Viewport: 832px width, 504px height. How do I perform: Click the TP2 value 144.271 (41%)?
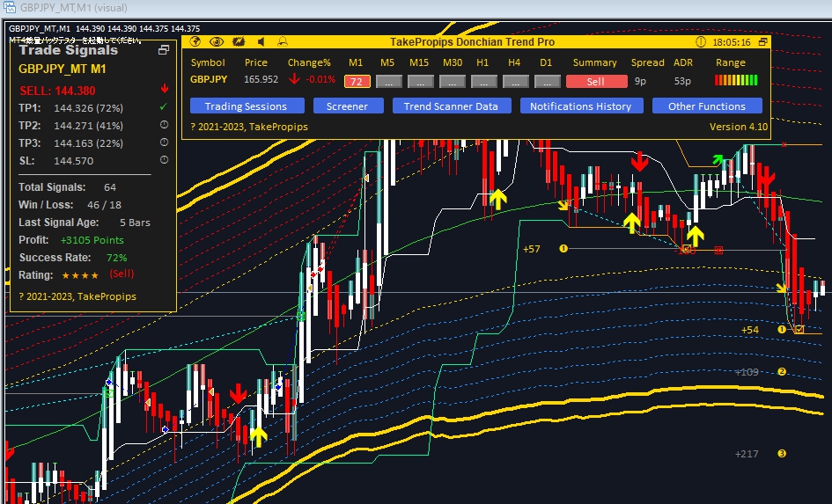pos(89,126)
